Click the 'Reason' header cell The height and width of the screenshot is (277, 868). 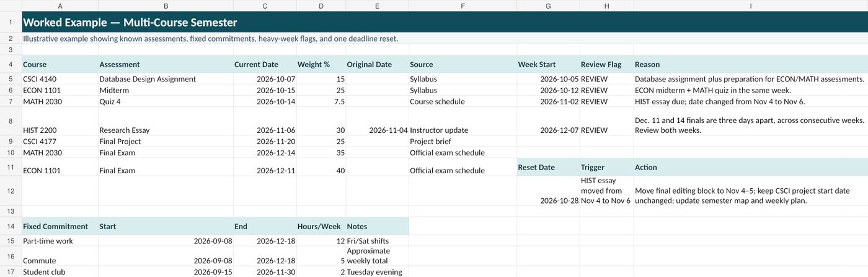[751, 64]
